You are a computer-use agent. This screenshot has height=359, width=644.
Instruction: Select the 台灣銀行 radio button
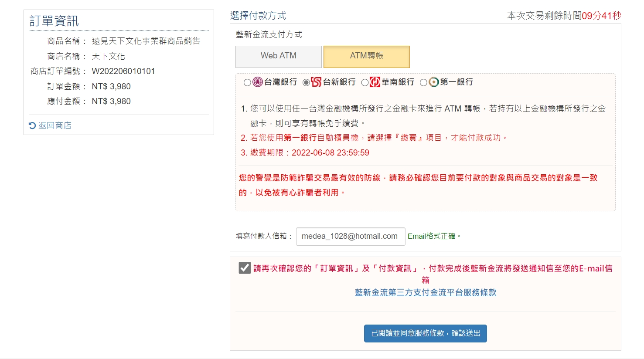[247, 82]
